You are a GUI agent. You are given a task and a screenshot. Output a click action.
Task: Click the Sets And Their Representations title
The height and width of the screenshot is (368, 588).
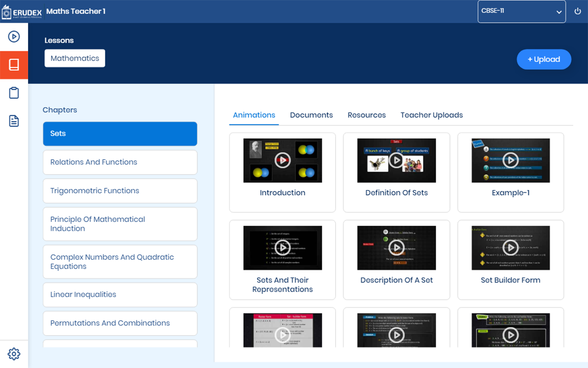(283, 285)
